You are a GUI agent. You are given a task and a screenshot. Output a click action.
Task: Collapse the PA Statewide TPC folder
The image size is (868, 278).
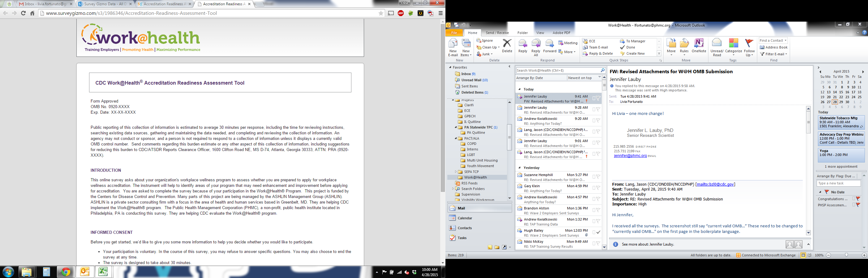coord(456,127)
